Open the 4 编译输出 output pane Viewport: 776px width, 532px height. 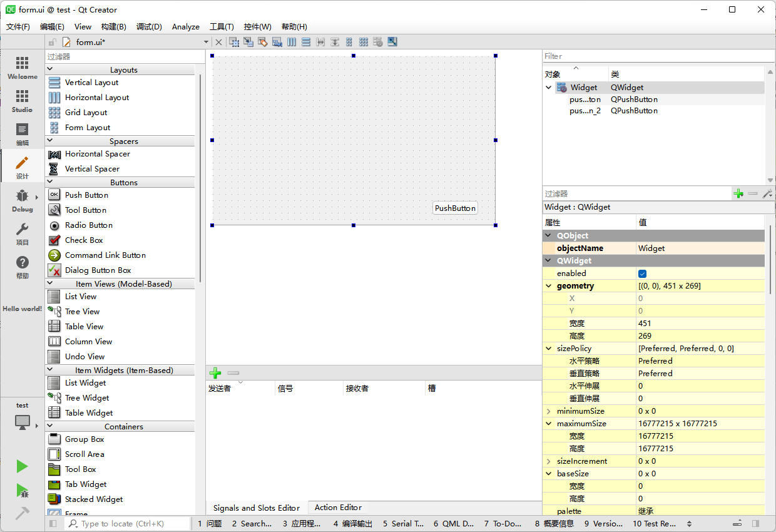(352, 524)
